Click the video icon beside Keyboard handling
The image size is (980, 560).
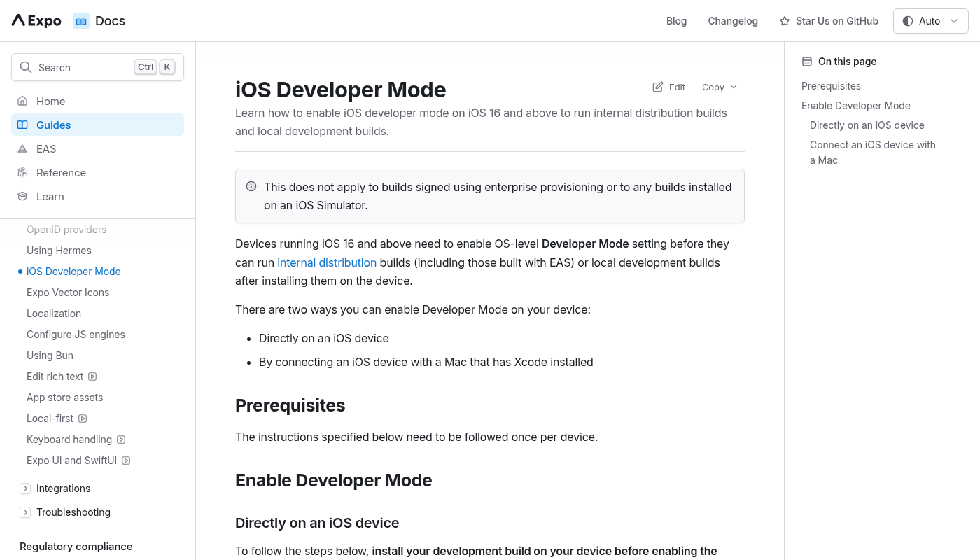coord(121,440)
